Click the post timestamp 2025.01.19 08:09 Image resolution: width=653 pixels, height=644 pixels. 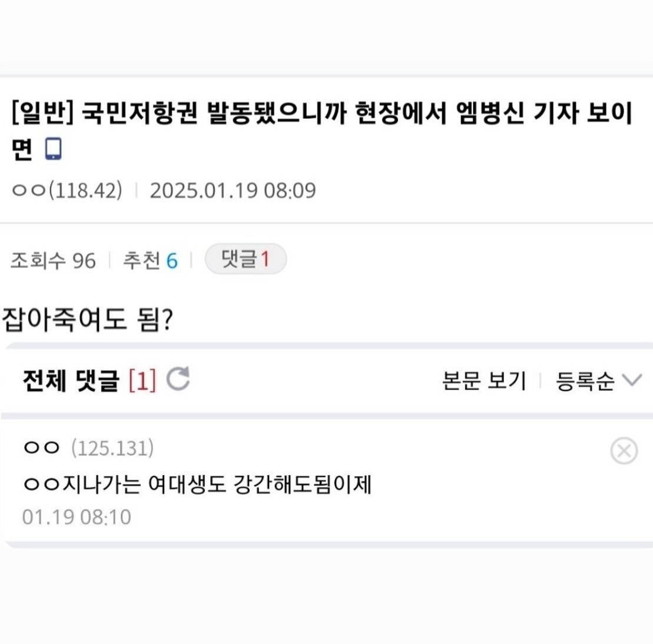[233, 190]
